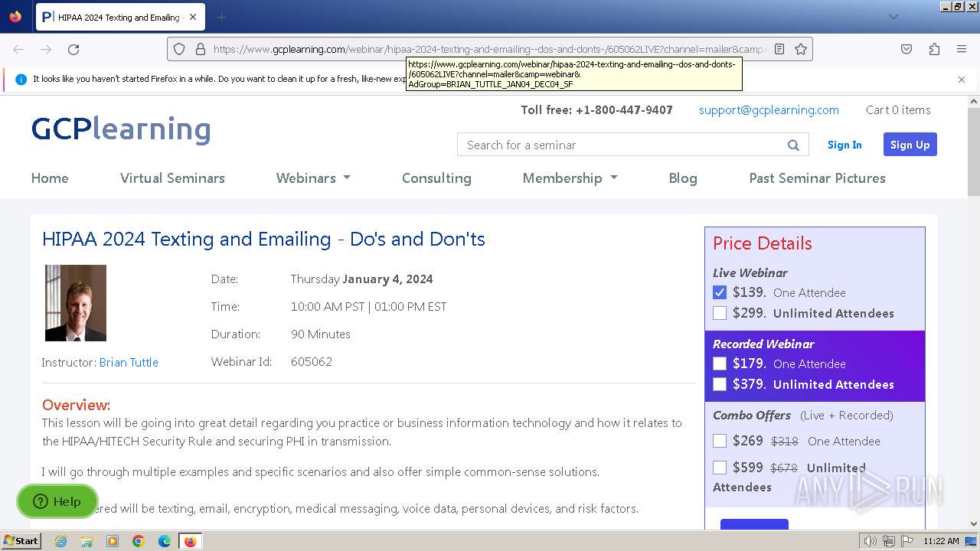
Task: Click the site security padlock icon
Action: click(x=201, y=49)
